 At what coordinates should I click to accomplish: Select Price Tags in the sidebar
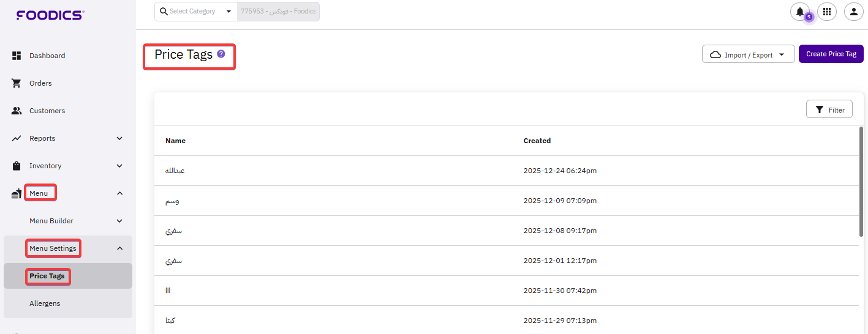[x=47, y=276]
